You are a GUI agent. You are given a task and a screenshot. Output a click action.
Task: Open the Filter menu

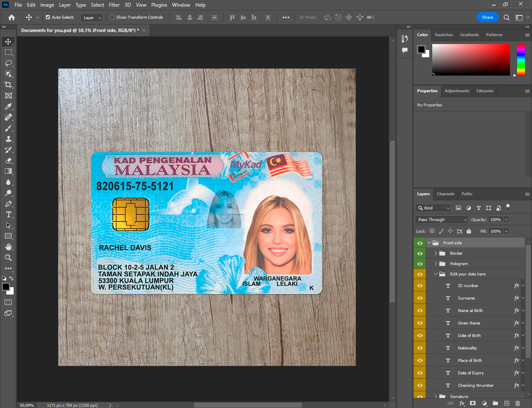[x=114, y=5]
